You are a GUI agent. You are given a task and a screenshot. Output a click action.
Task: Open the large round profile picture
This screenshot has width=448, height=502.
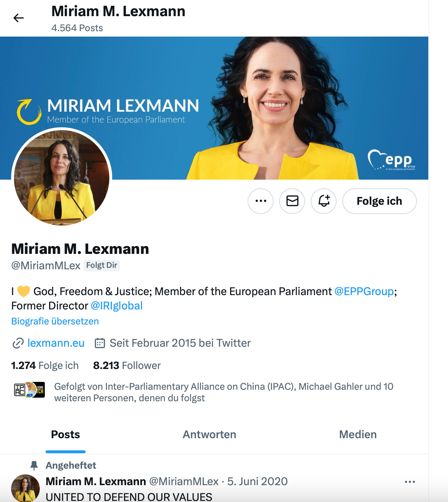[62, 177]
